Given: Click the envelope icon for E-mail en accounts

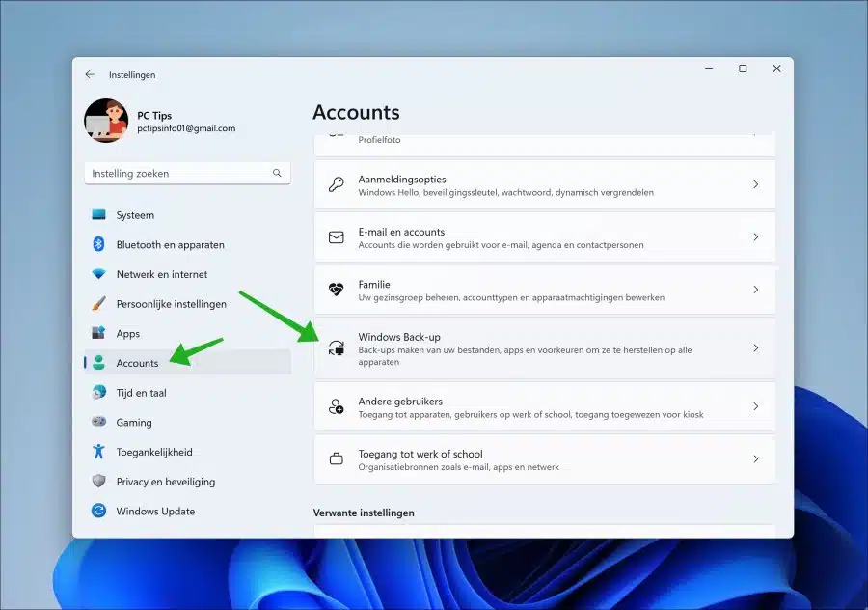Looking at the screenshot, I should pyautogui.click(x=336, y=237).
